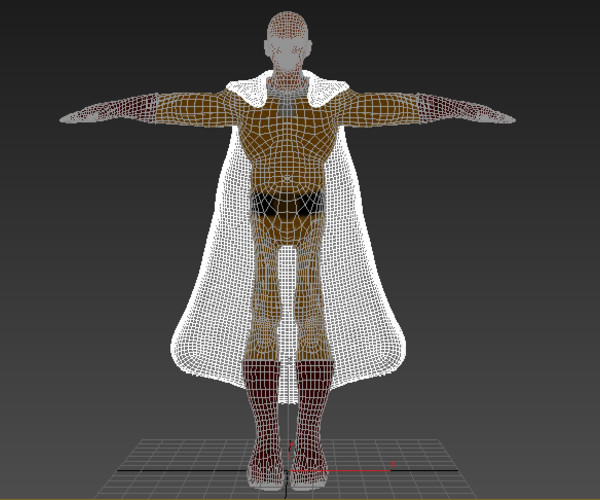Click the red Y axis label
This screenshot has height=500, width=600.
coord(291,445)
